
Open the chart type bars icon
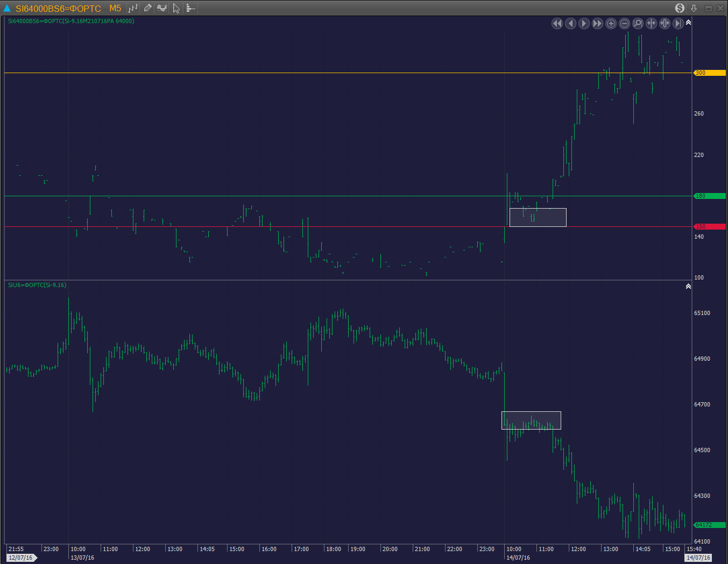133,8
